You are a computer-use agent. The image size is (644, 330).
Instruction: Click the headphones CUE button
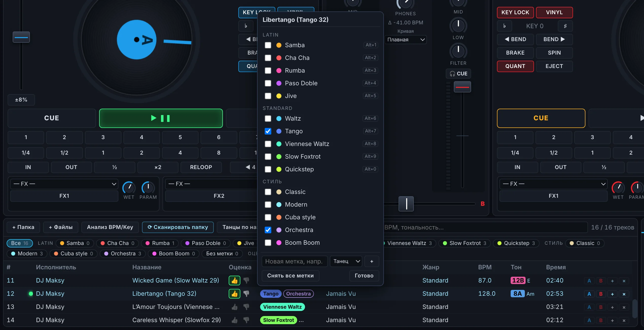pyautogui.click(x=458, y=74)
